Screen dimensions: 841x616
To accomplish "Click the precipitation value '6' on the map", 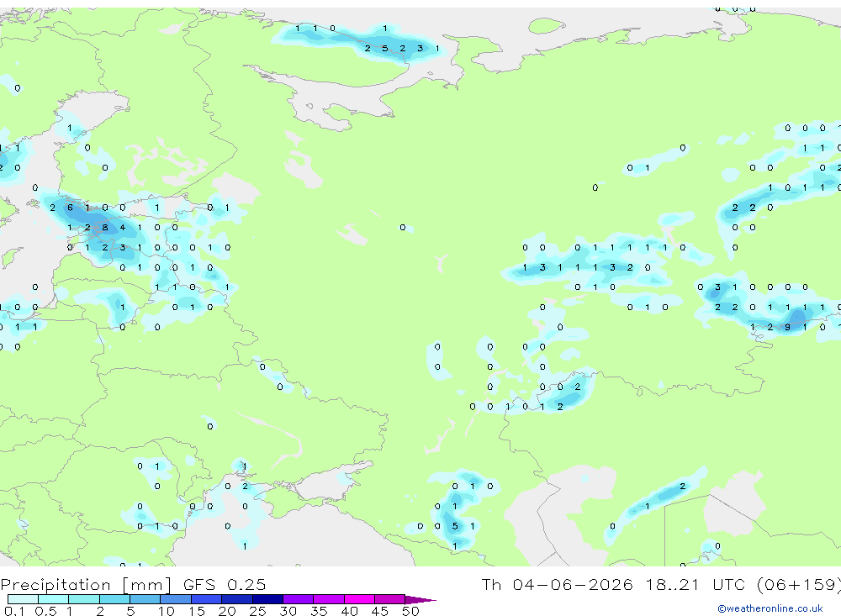I will 70,208.
